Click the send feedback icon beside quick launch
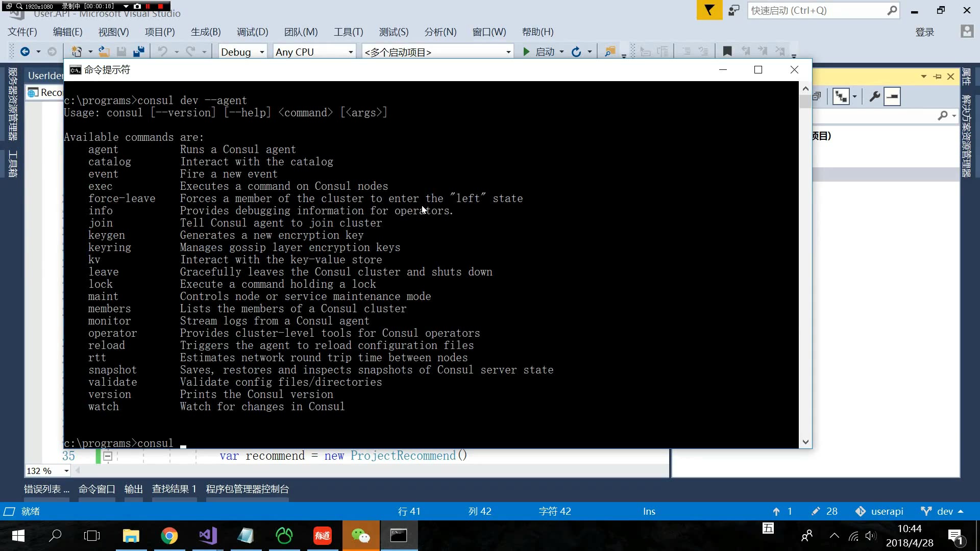This screenshot has width=980, height=551. [x=734, y=10]
